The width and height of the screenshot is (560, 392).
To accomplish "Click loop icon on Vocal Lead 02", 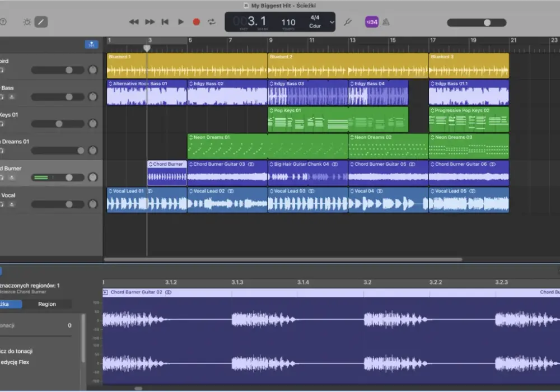I will (231, 191).
